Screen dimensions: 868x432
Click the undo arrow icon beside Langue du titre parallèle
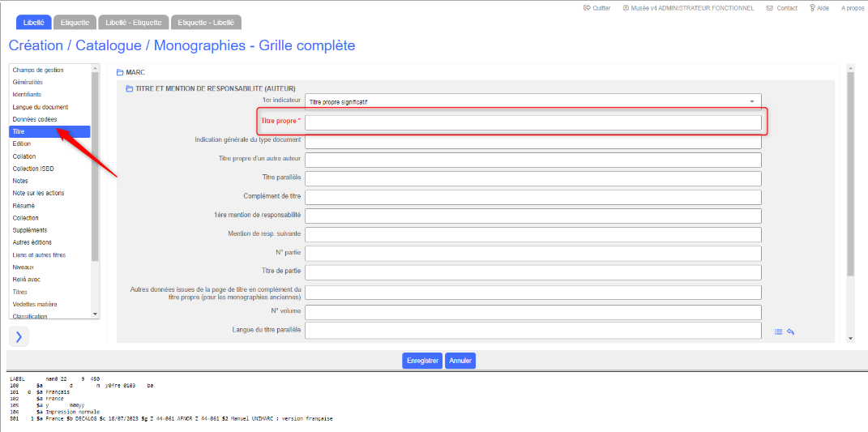pos(790,331)
